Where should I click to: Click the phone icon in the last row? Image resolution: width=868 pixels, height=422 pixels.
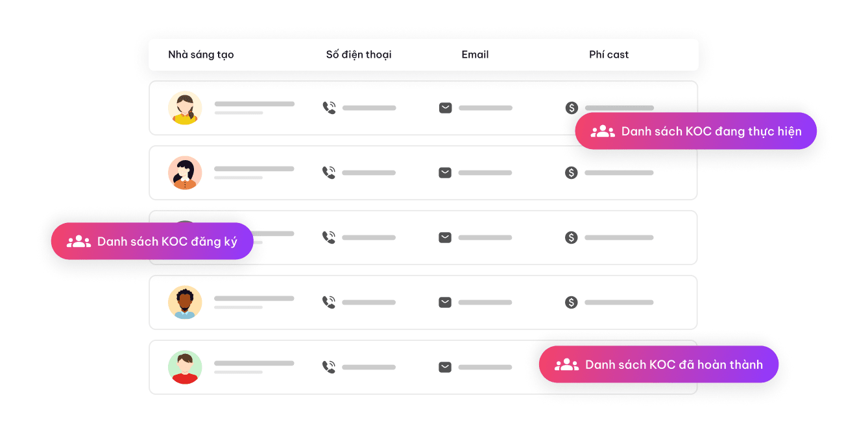(x=329, y=367)
